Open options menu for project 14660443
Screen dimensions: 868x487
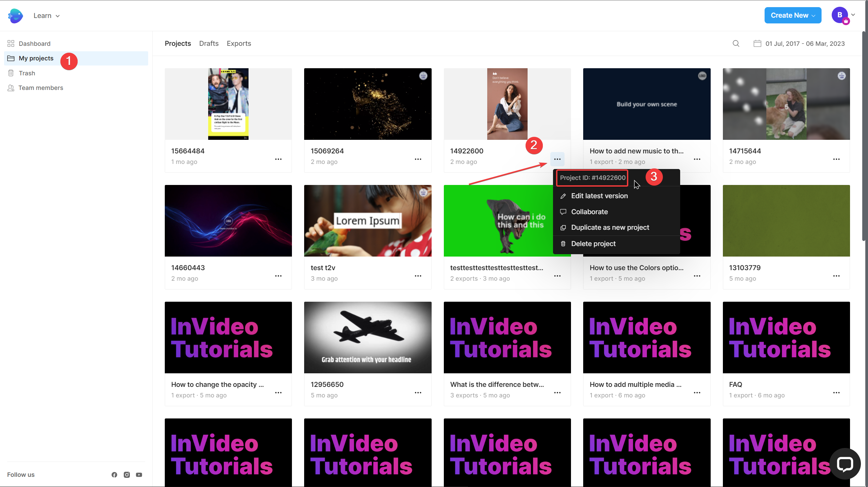click(x=278, y=276)
